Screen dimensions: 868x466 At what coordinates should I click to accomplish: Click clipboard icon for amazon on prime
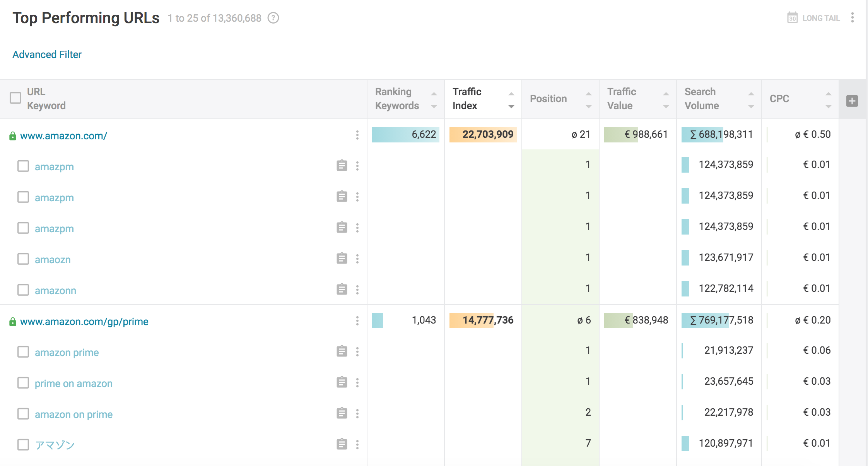(342, 413)
